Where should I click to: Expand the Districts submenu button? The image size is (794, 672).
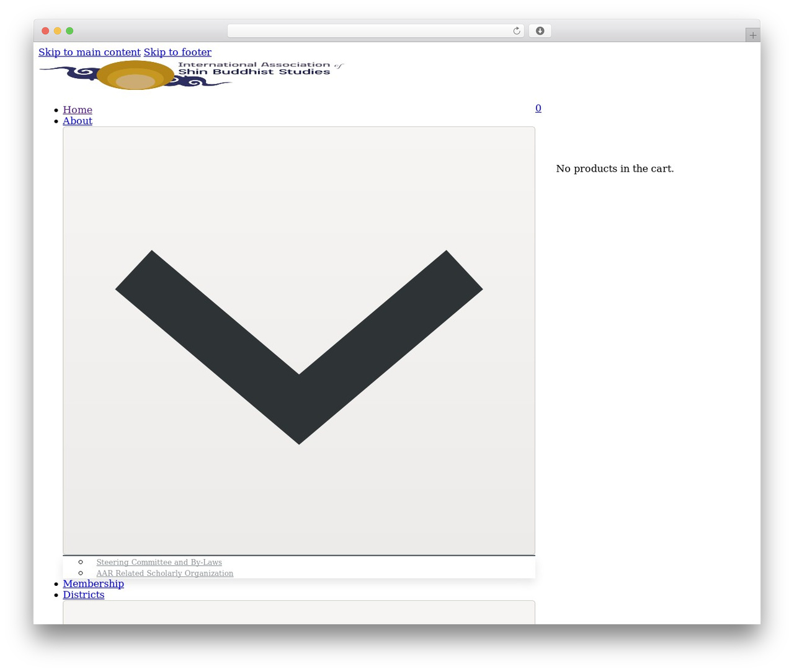[x=299, y=612]
